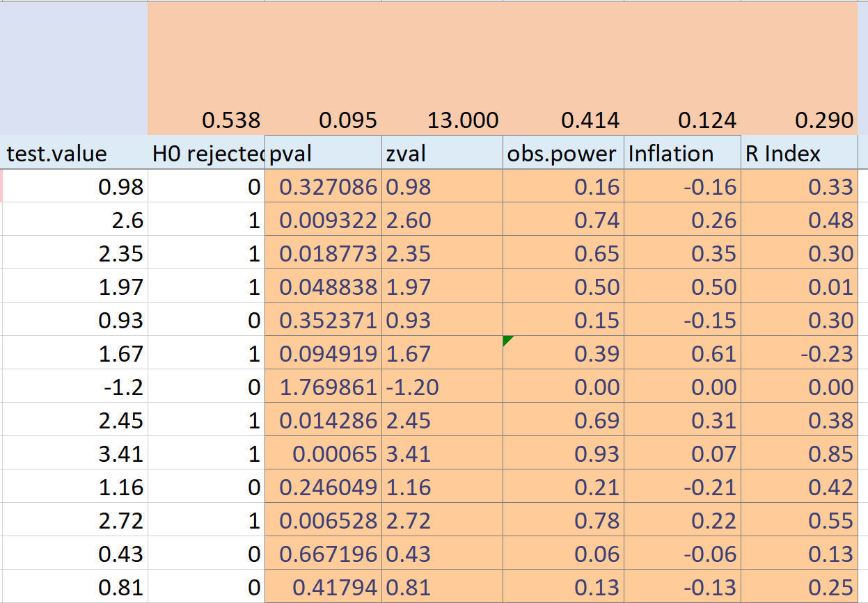Click the R Index cell with -0.23

[799, 354]
